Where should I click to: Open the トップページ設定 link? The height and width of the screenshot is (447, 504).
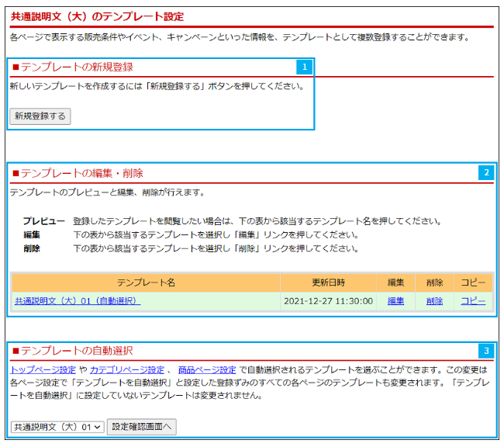coord(43,370)
